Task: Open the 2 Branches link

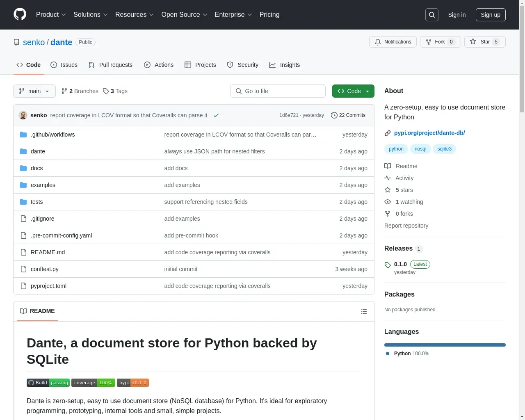Action: point(80,91)
